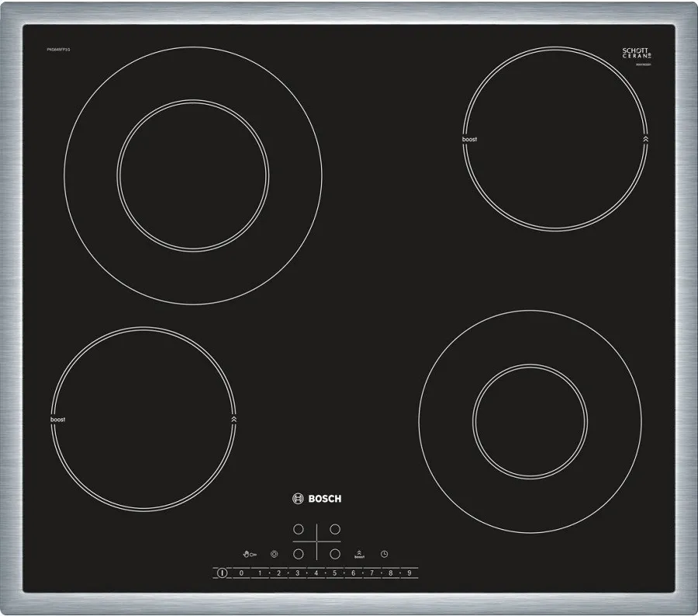The width and height of the screenshot is (698, 616).
Task: Select the front-left cooking zone button
Action: [298, 554]
